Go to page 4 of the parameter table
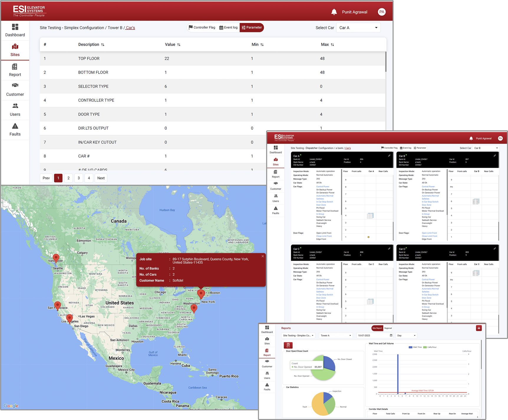508x420 pixels. coord(89,178)
